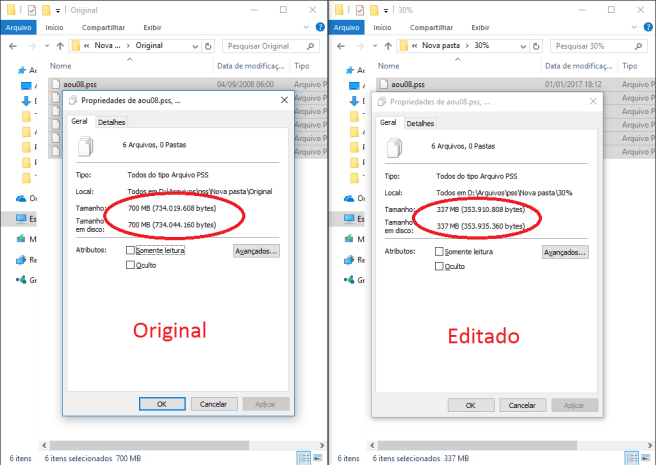The width and height of the screenshot is (656, 465).
Task: Click the properties icon in Original title bar
Action: (31, 9)
